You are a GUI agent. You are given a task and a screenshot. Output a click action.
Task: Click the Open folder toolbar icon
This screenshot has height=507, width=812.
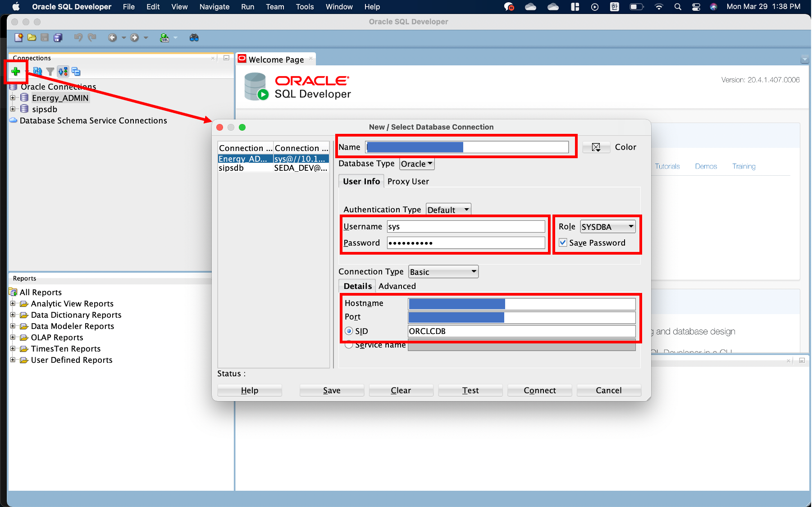pos(32,38)
